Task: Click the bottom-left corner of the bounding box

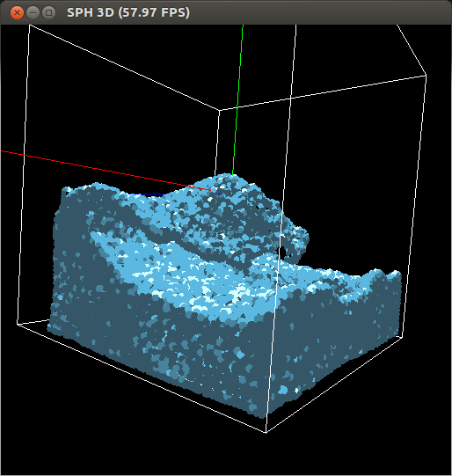Action: click(18, 324)
